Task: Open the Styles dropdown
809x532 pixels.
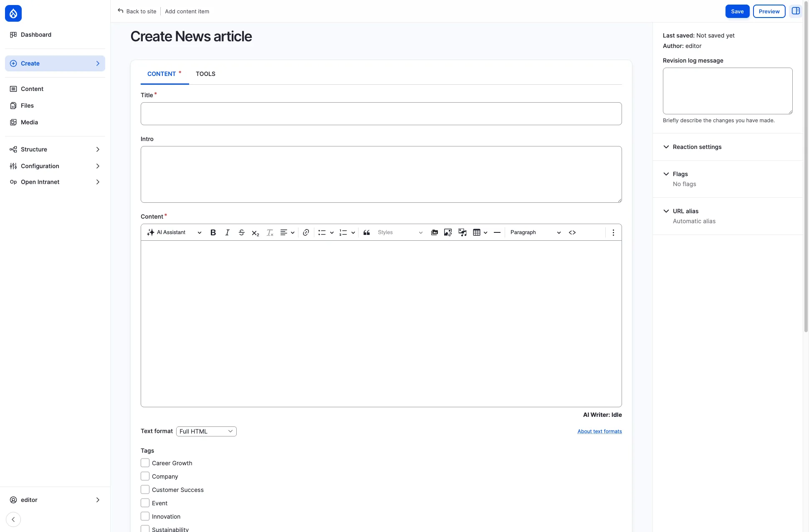Action: coord(400,232)
